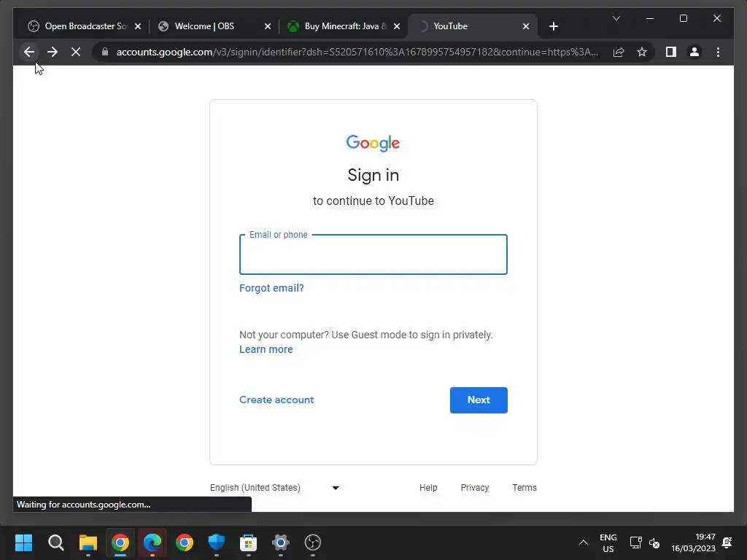Open the second Chrome taskbar icon
Image resolution: width=747 pixels, height=560 pixels.
coord(185,542)
